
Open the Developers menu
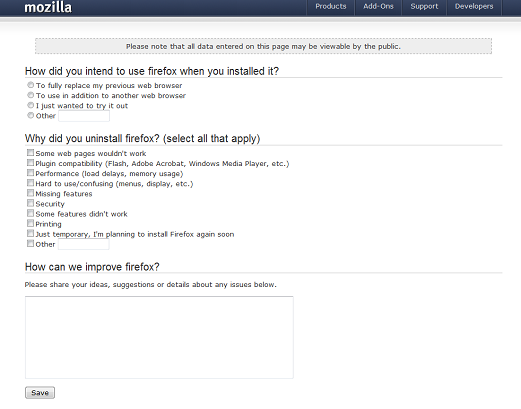(474, 7)
